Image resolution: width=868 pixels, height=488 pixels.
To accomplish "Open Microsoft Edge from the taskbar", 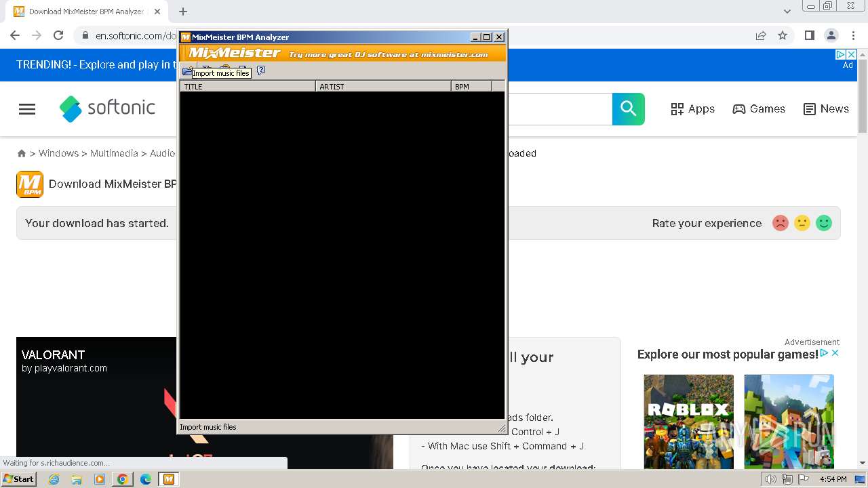I will point(146,479).
